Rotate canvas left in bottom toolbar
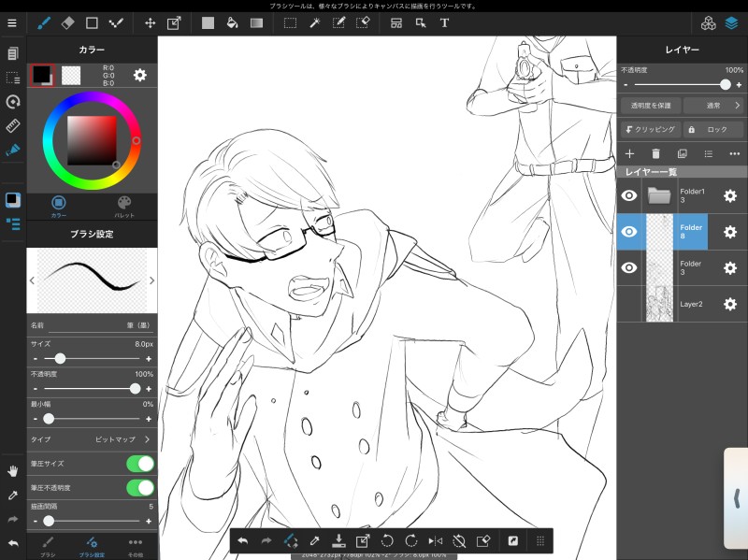The image size is (748, 560). 387,541
